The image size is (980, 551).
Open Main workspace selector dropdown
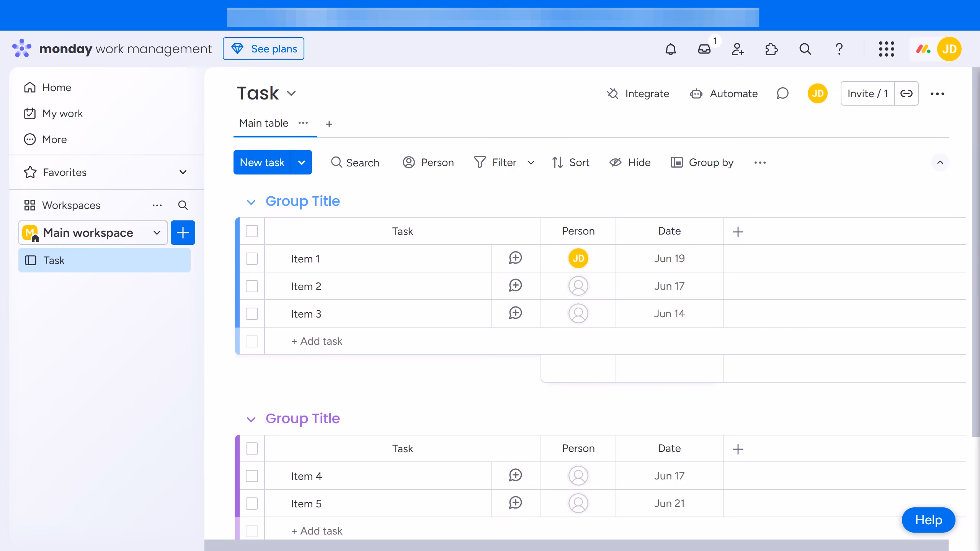pyautogui.click(x=93, y=233)
